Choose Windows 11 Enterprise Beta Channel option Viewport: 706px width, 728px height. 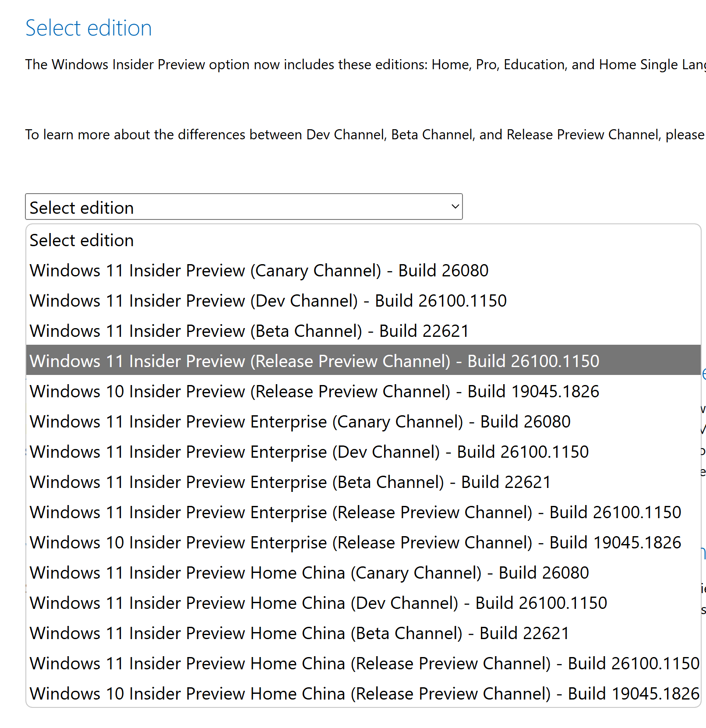pyautogui.click(x=363, y=482)
